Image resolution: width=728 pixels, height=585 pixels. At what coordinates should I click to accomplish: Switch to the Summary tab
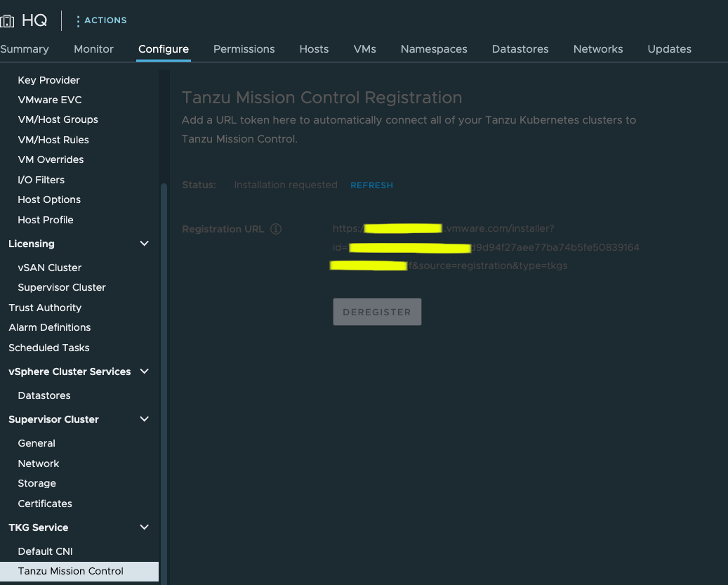25,49
